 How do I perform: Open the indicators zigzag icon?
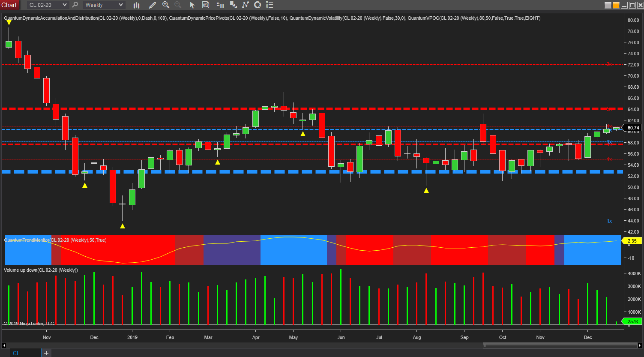(x=246, y=5)
